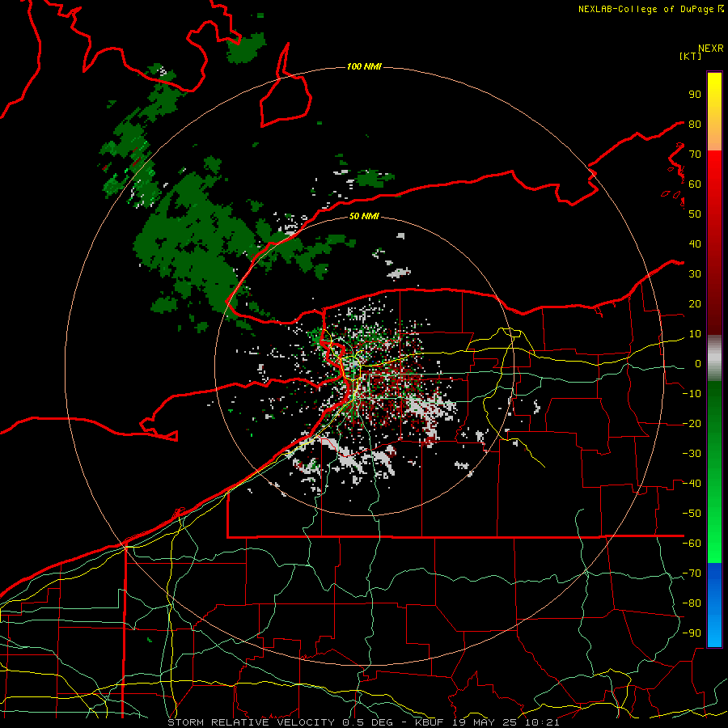
Task: Select the -60 scale label
Action: click(x=692, y=544)
